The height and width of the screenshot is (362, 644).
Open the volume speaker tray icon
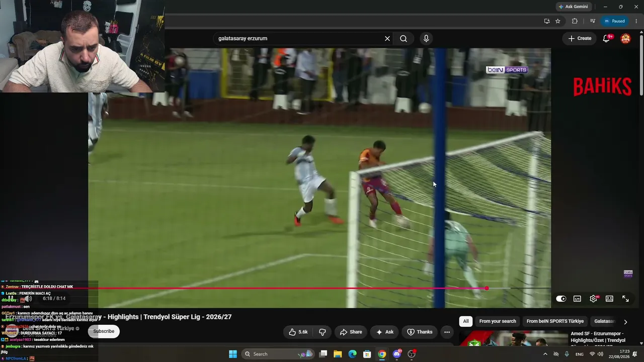[600, 354]
